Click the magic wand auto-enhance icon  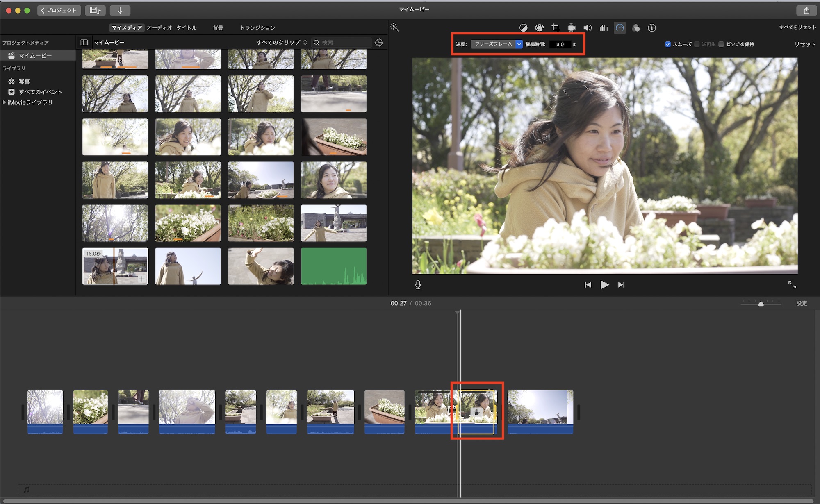(394, 27)
